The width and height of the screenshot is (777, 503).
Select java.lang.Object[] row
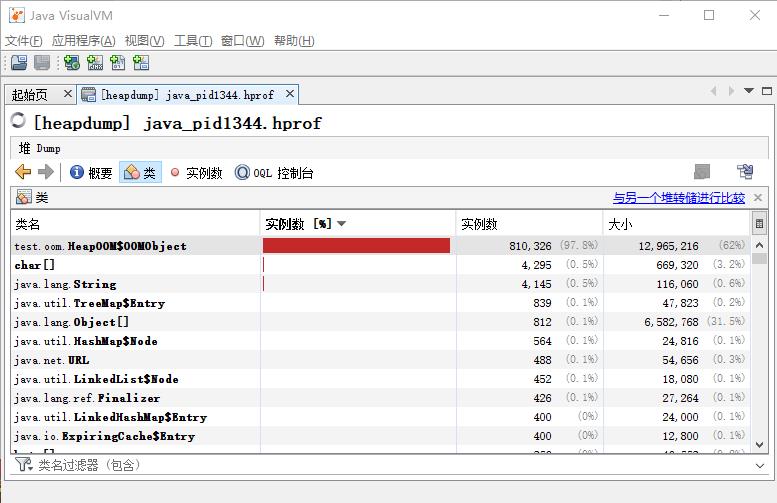(x=381, y=322)
